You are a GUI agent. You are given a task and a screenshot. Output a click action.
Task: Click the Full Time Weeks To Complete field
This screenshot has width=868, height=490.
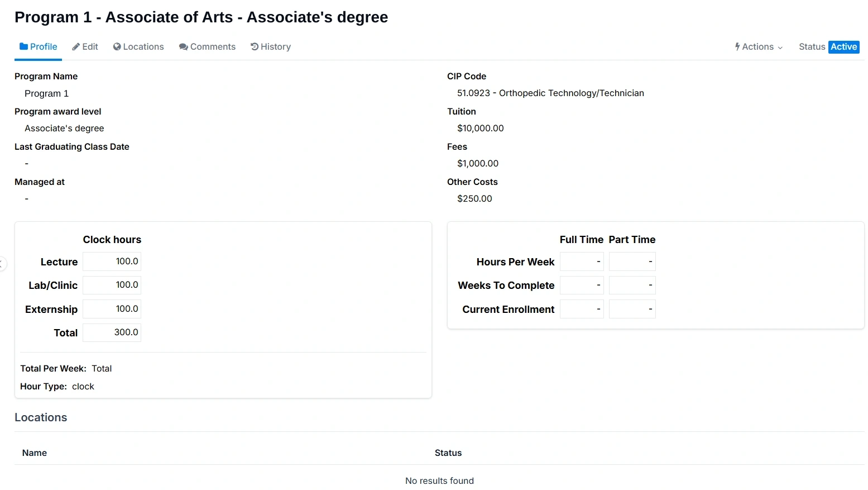(582, 285)
